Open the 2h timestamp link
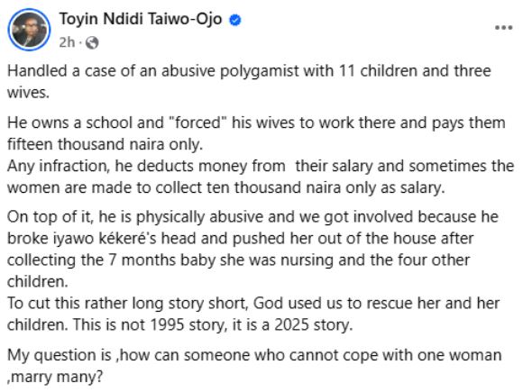This screenshot has width=532, height=392. coord(67,42)
